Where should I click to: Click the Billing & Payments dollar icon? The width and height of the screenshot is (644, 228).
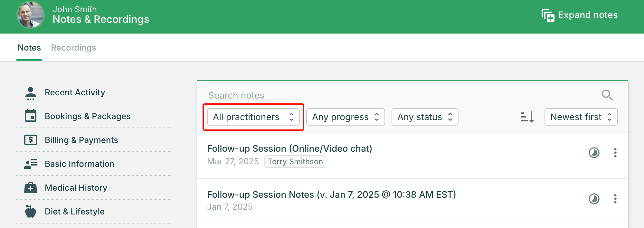pos(31,140)
